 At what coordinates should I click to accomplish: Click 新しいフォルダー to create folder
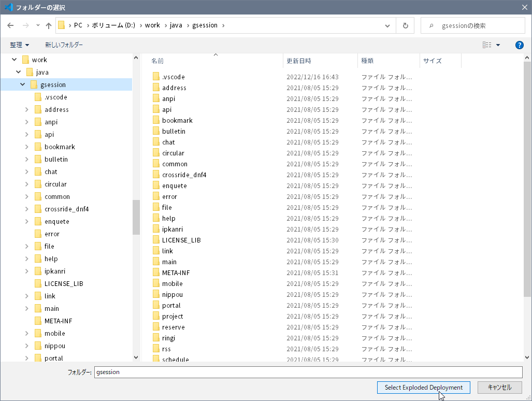64,45
